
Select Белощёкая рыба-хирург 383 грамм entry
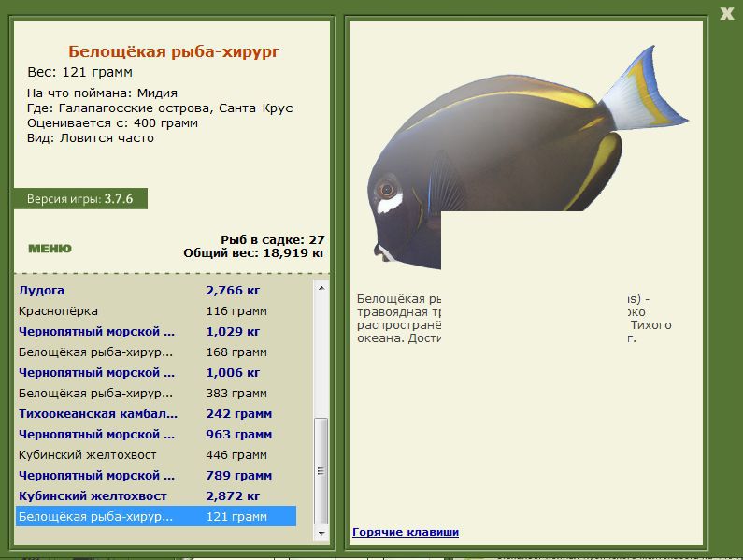pos(156,393)
